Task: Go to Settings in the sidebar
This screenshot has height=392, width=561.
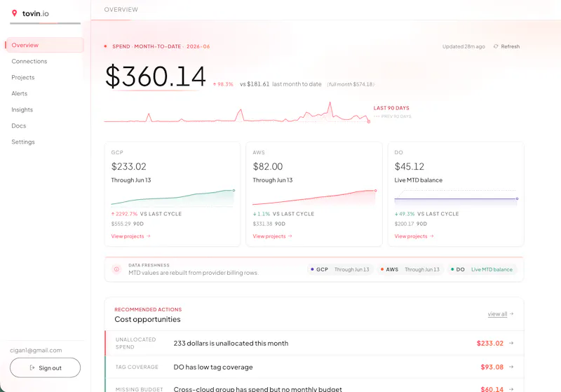Action: click(x=23, y=142)
